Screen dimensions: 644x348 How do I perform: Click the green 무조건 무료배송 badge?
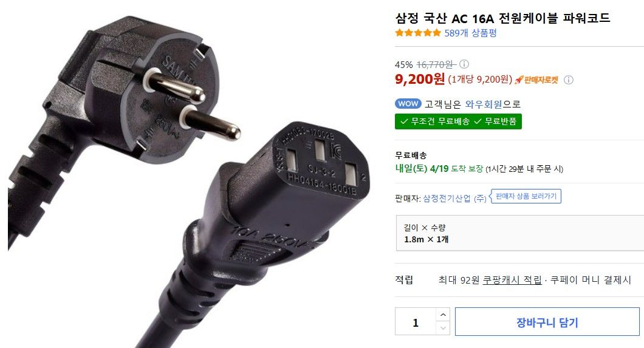pyautogui.click(x=458, y=121)
